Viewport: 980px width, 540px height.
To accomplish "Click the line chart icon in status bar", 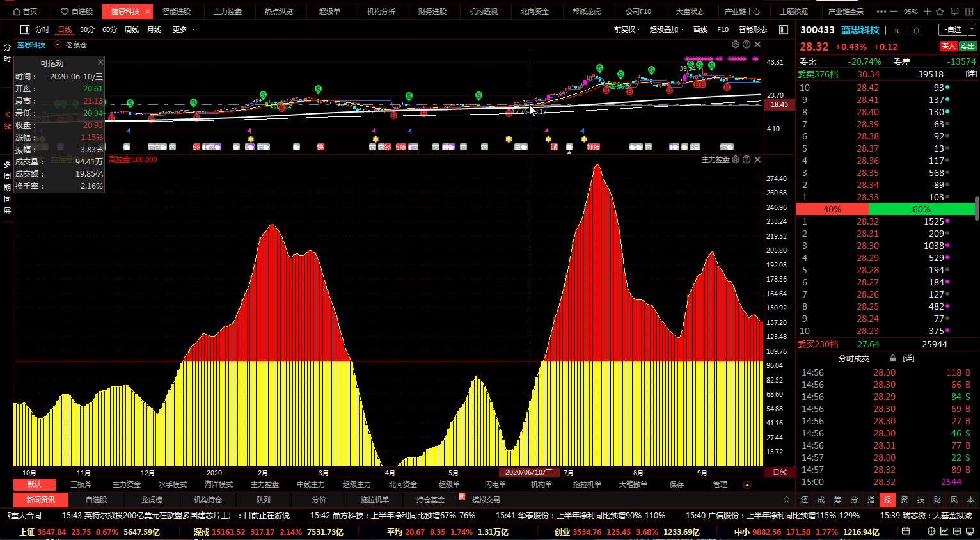I will [x=944, y=532].
